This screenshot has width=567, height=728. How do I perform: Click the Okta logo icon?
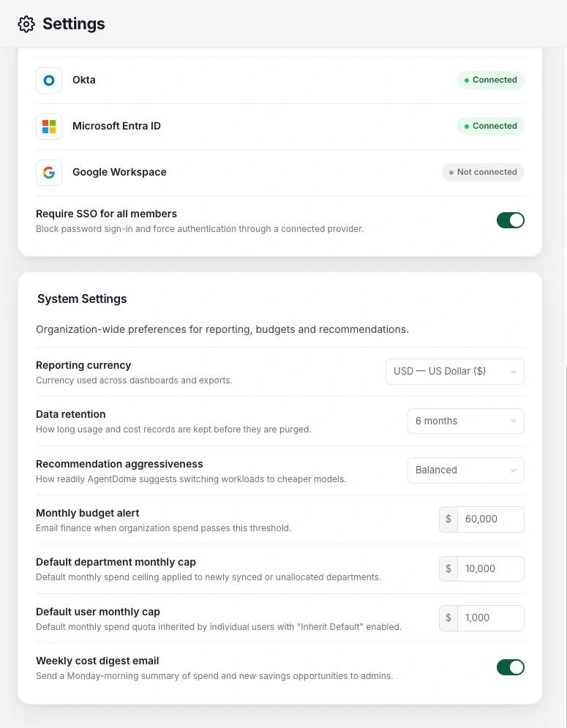(x=49, y=80)
